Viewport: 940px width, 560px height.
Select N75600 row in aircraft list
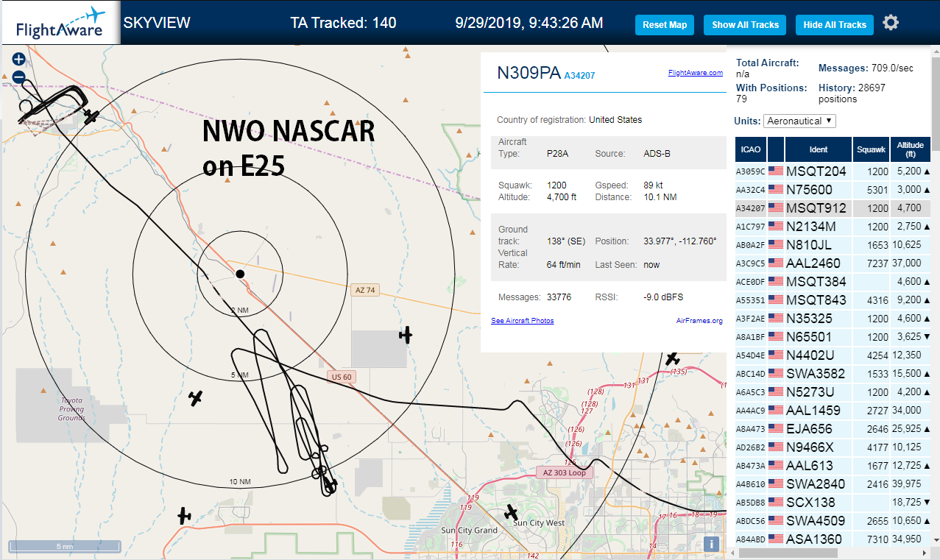(833, 189)
